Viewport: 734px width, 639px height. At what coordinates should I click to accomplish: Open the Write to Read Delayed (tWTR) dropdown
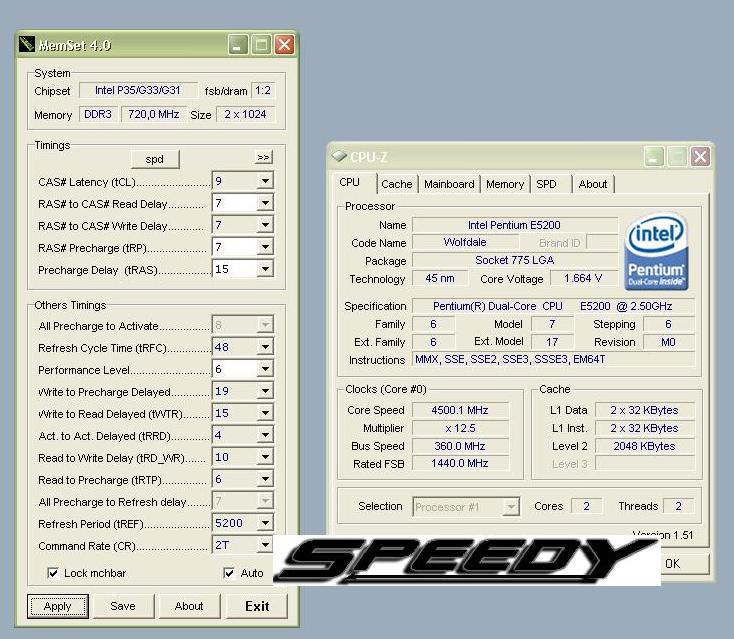tap(265, 413)
